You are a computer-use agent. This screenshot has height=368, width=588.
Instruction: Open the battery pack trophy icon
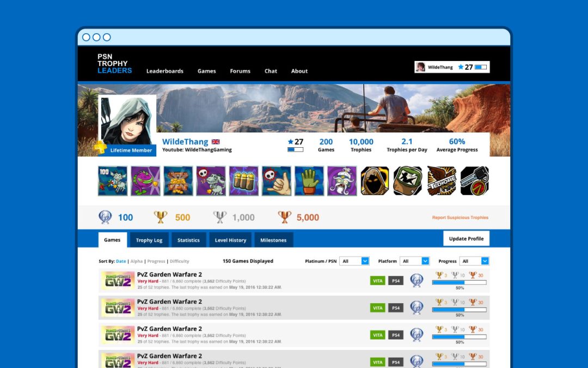click(x=244, y=181)
